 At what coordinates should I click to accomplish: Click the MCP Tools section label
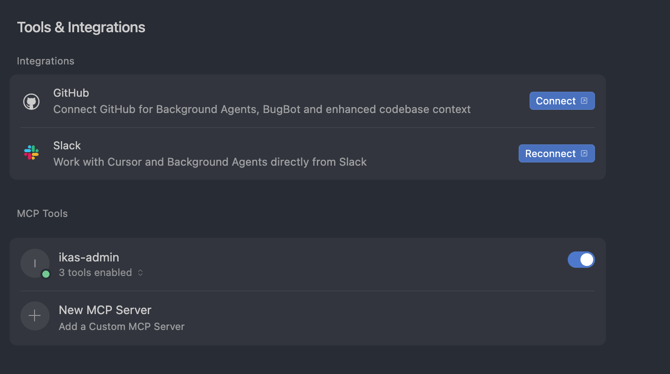[42, 213]
